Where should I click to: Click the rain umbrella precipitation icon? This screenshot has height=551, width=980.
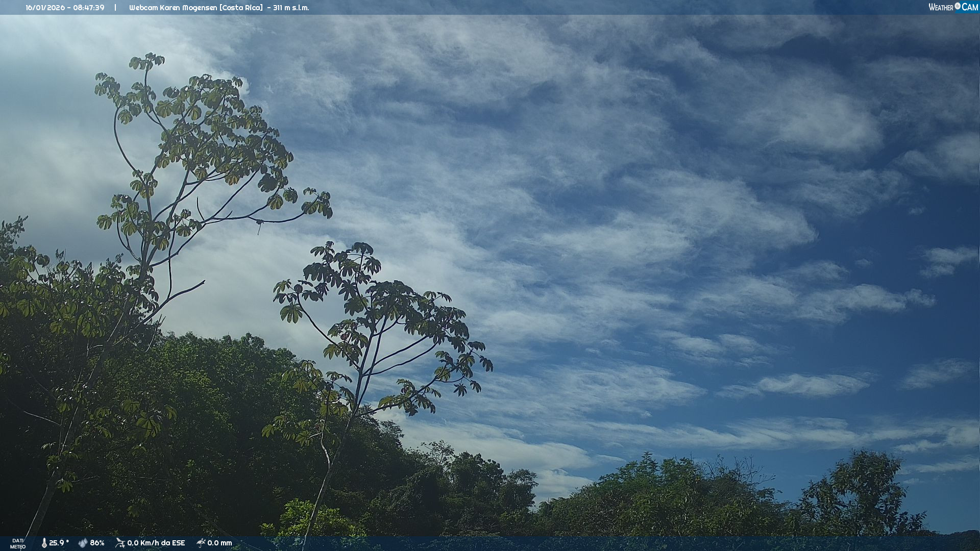point(201,543)
